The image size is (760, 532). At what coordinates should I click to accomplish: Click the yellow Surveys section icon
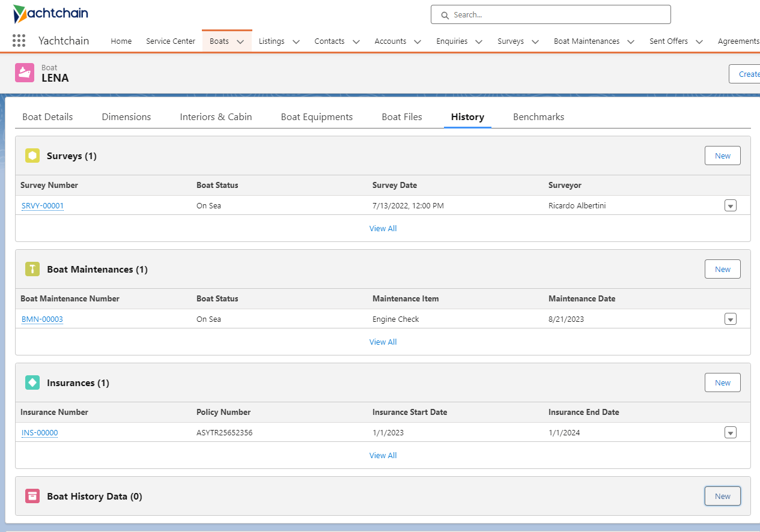pyautogui.click(x=32, y=156)
